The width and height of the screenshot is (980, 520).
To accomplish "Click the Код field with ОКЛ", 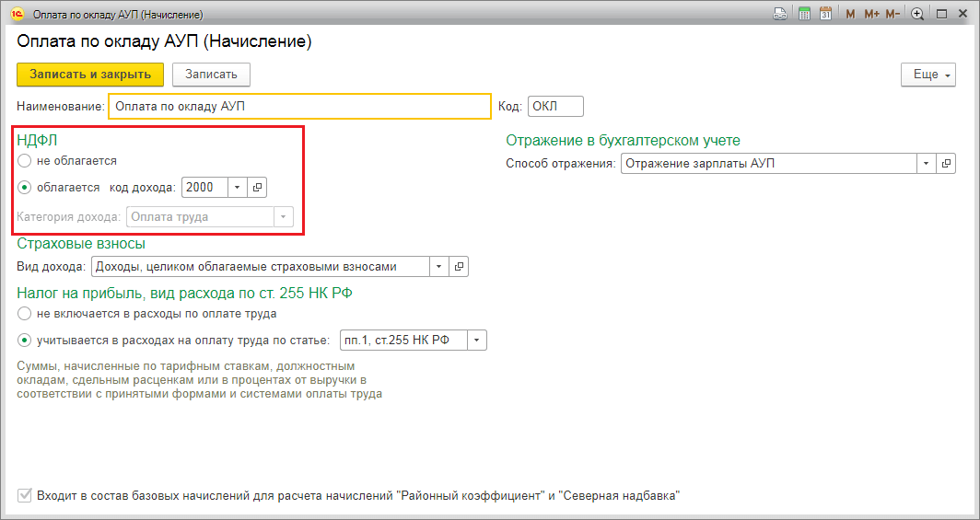I will [x=555, y=106].
